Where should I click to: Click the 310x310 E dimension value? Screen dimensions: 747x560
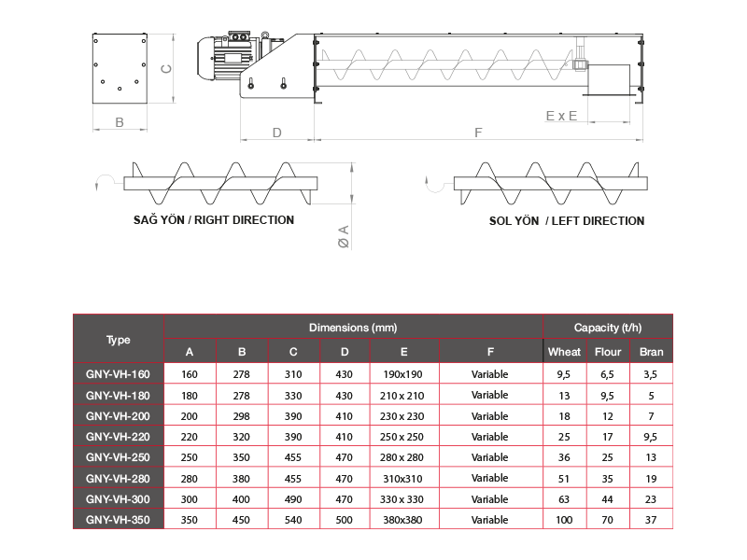(x=402, y=478)
